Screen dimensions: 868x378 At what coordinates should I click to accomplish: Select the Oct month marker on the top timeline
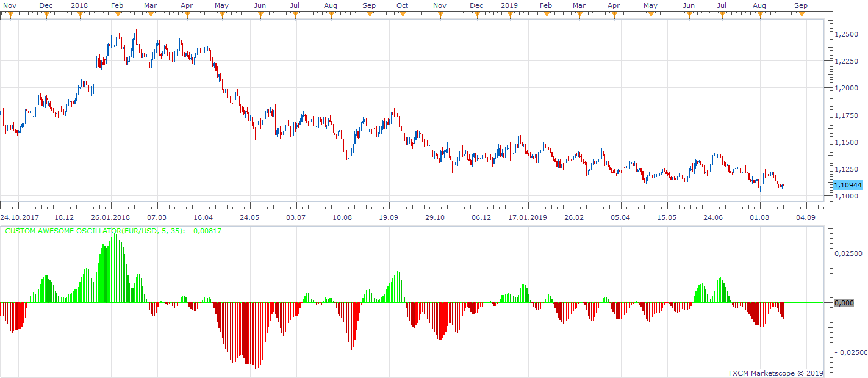point(402,5)
